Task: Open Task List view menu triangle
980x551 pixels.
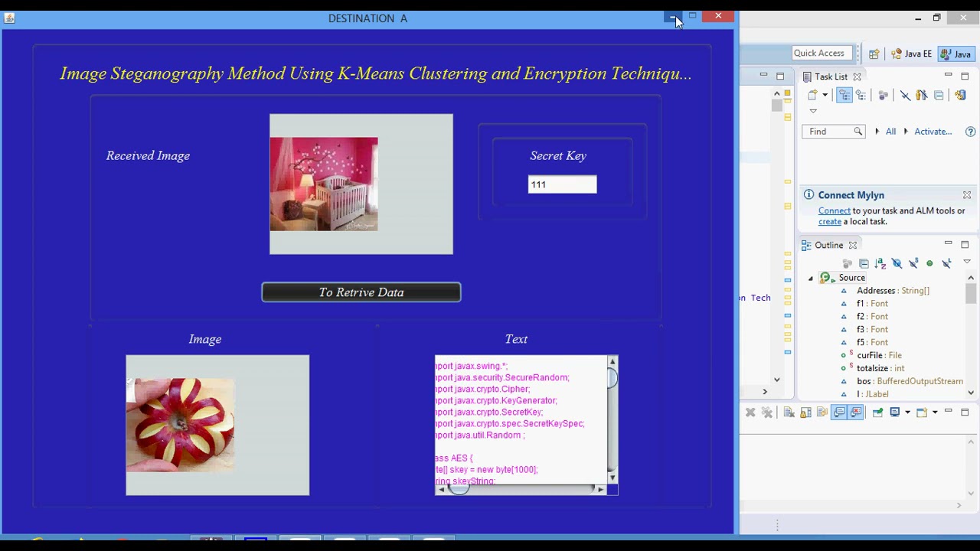Action: tap(813, 111)
